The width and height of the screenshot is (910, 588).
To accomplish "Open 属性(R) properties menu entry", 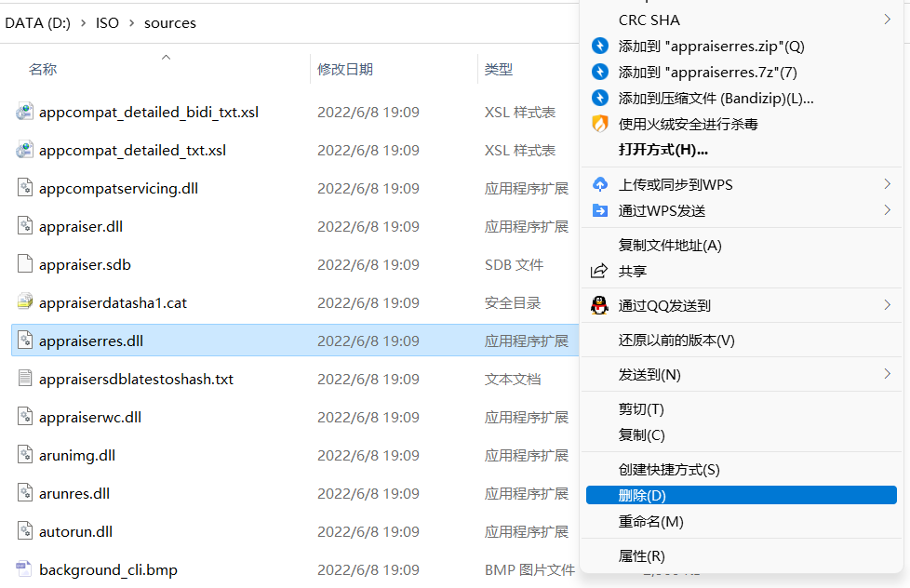I will pos(641,555).
